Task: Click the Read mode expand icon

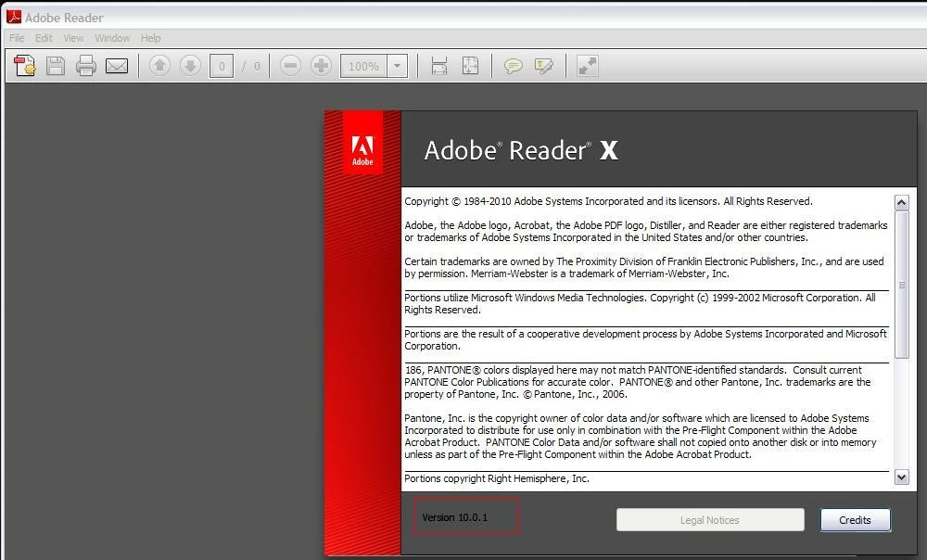Action: tap(587, 66)
